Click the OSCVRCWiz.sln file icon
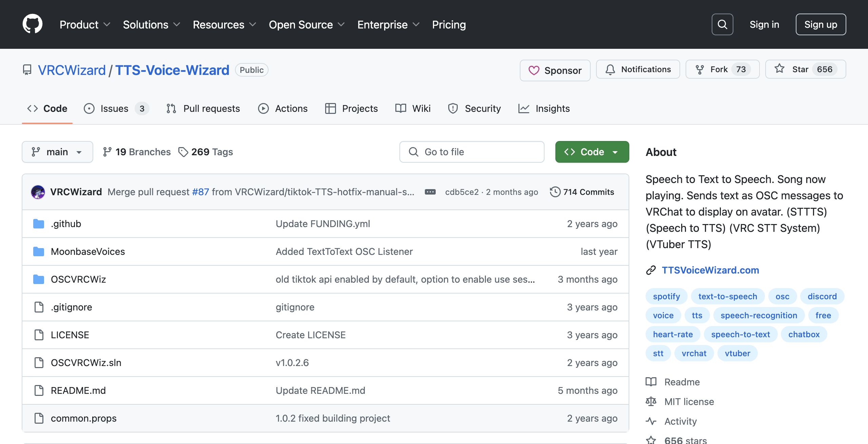The height and width of the screenshot is (444, 868). [39, 363]
